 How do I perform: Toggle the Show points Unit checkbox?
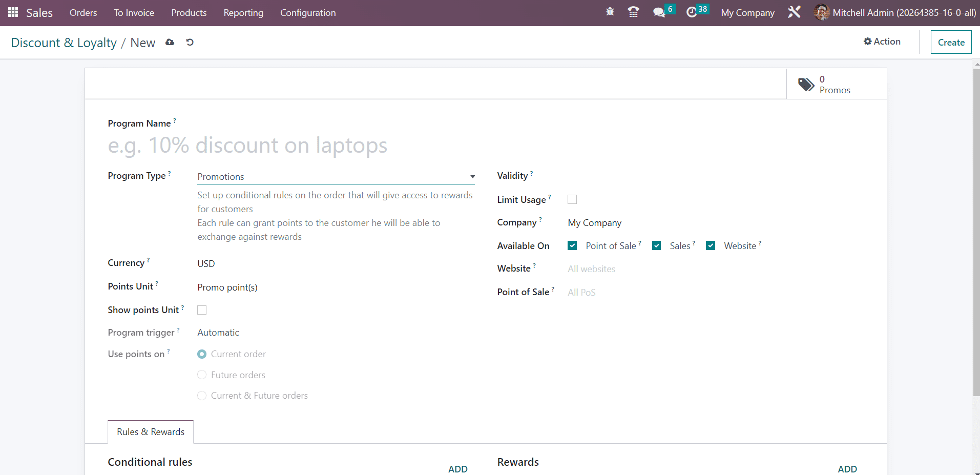pyautogui.click(x=202, y=310)
